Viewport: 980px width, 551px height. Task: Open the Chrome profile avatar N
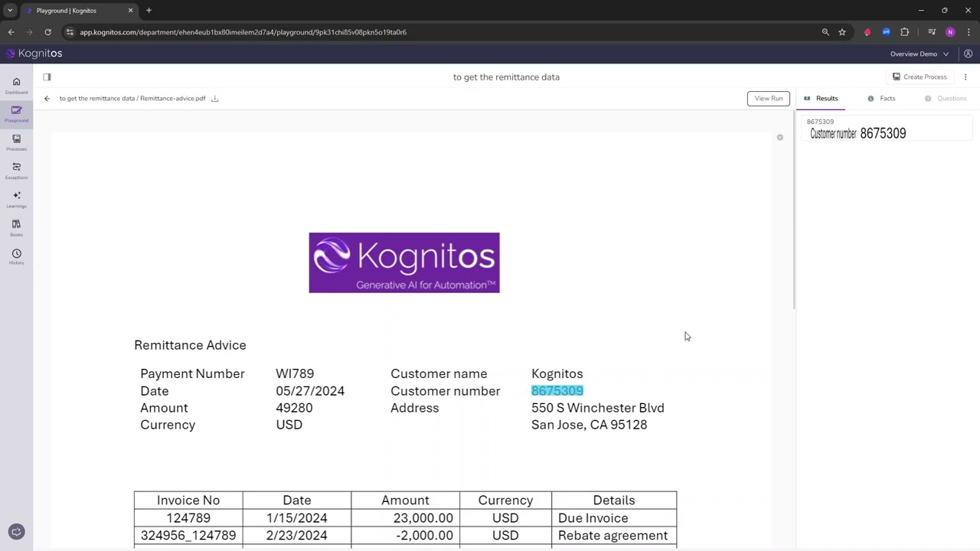(x=950, y=32)
